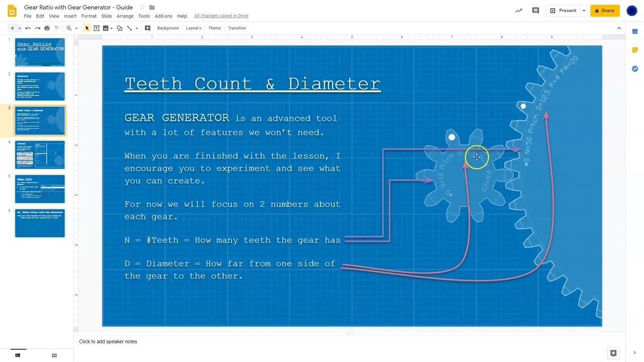Expand the line type dropdown
644x362 pixels.
136,28
